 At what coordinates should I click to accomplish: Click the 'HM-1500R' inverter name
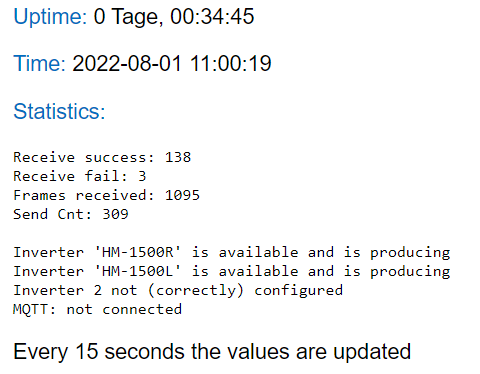tap(138, 252)
